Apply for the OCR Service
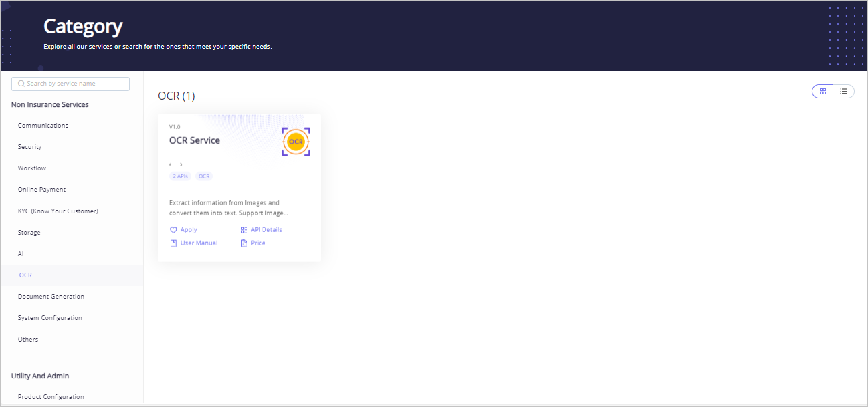Viewport: 868px width, 407px height. point(189,229)
